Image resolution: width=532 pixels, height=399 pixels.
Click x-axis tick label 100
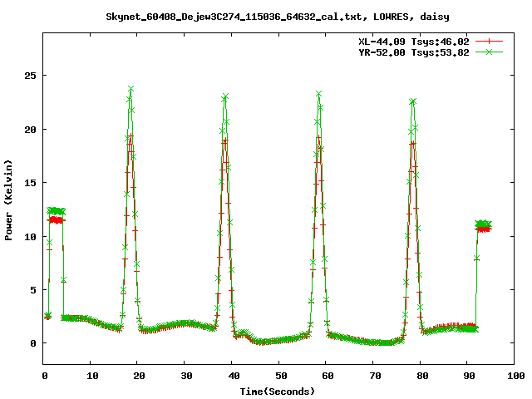[x=515, y=376]
